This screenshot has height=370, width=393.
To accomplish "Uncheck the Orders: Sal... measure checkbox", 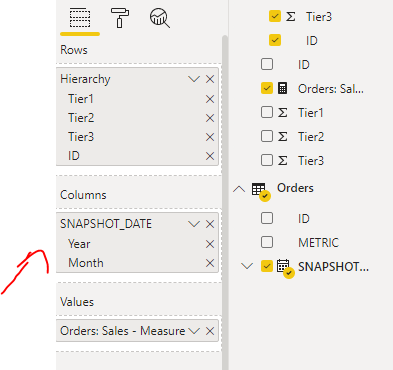I will [267, 88].
